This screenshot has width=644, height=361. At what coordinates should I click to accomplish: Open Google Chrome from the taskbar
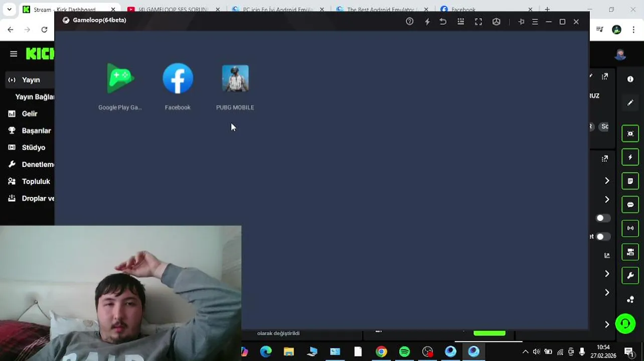[x=382, y=351]
